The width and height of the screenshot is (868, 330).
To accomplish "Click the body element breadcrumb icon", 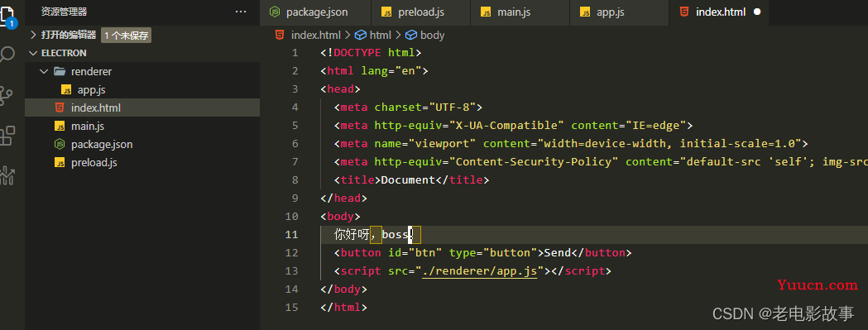I will [x=411, y=35].
